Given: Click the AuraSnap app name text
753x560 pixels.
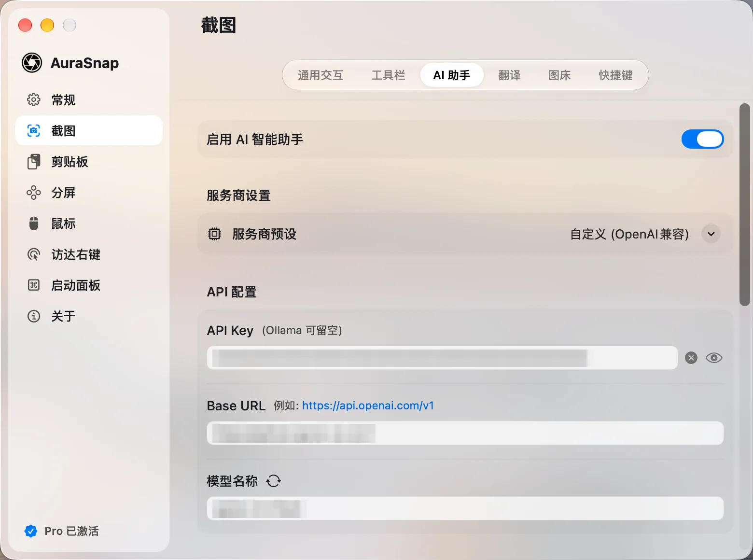Looking at the screenshot, I should (x=84, y=63).
